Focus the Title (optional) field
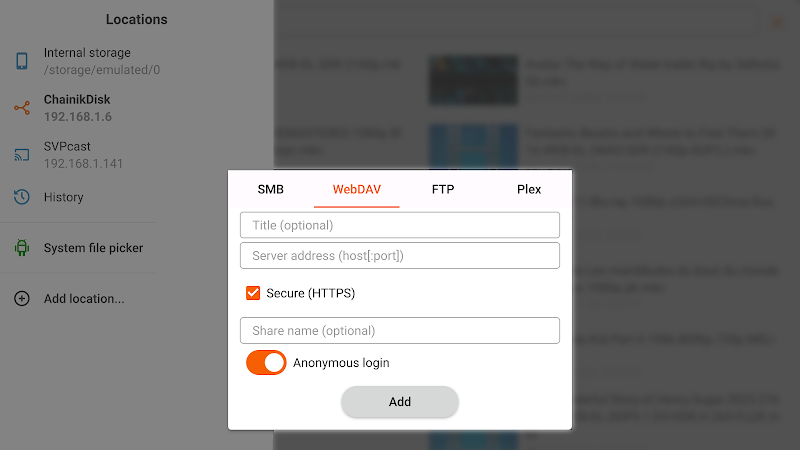Viewport: 800px width, 450px height. [x=399, y=225]
